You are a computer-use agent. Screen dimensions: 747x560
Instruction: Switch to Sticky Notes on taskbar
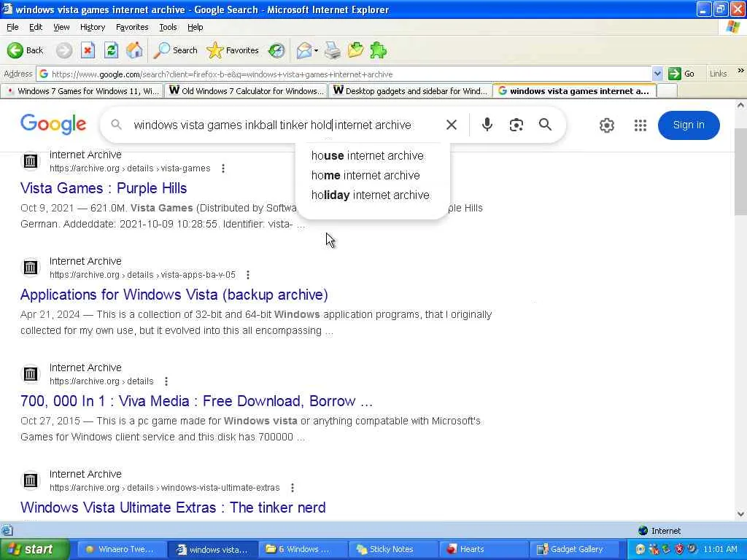point(393,549)
